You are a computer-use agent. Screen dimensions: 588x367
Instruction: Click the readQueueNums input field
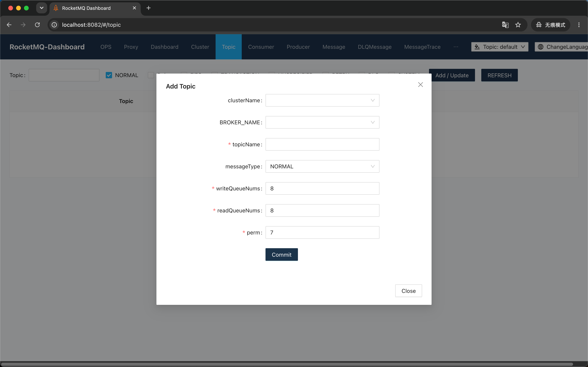coord(322,210)
